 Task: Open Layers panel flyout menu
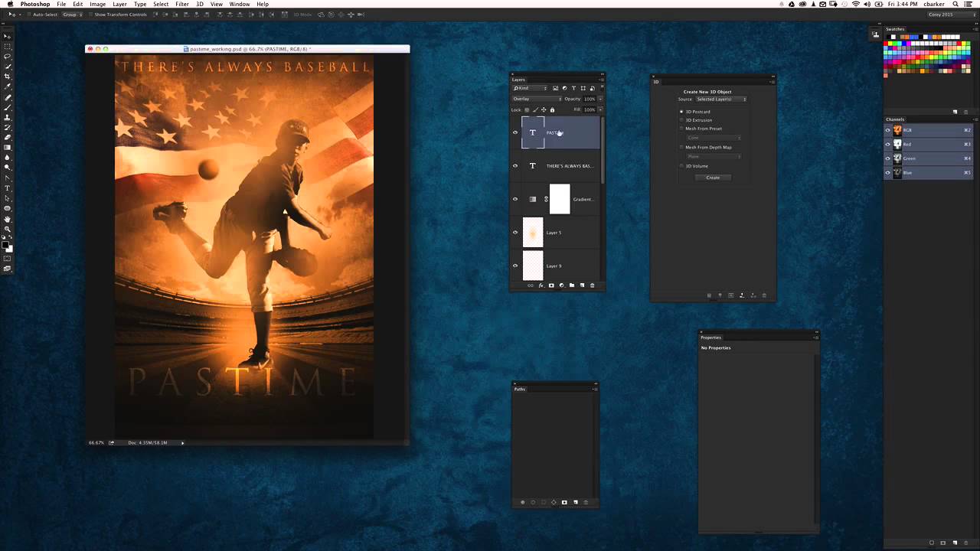coord(602,80)
